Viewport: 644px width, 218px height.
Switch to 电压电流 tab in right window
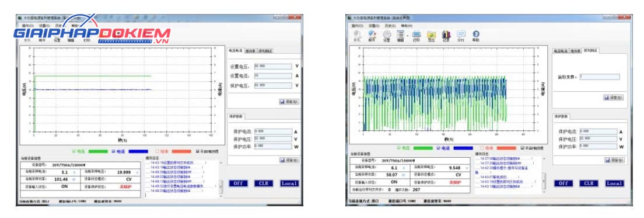pyautogui.click(x=561, y=51)
